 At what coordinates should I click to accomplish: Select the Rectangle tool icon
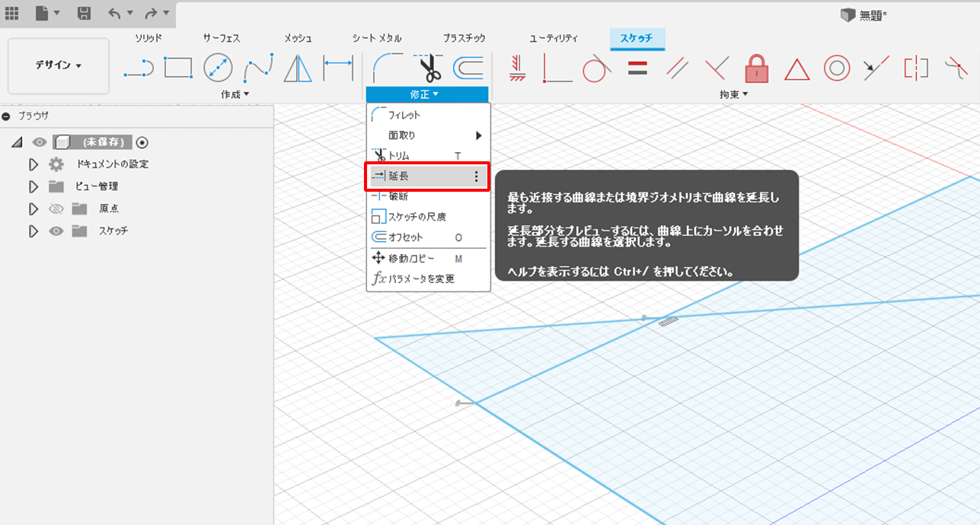click(x=178, y=68)
